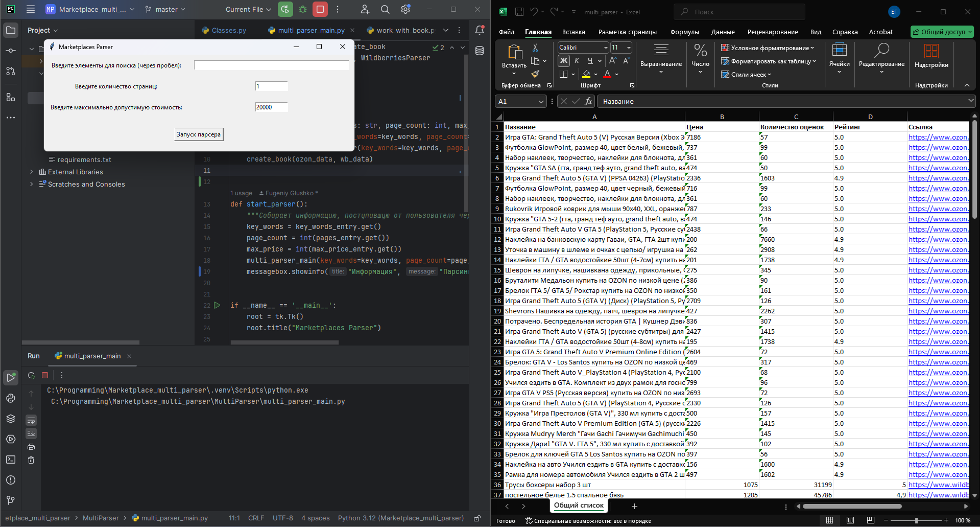Screen dimensions: 980x527
Task: Open PyCharm IDE settings gear
Action: pos(405,9)
